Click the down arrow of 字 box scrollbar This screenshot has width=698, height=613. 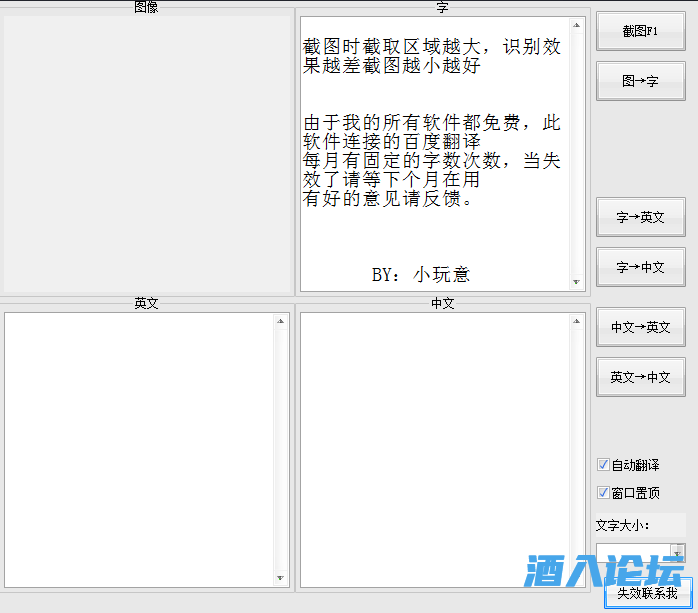[x=576, y=283]
